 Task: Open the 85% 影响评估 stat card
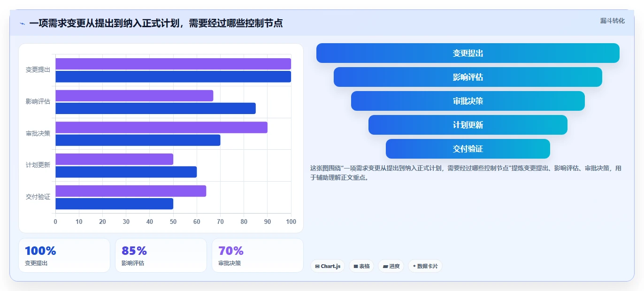click(161, 255)
